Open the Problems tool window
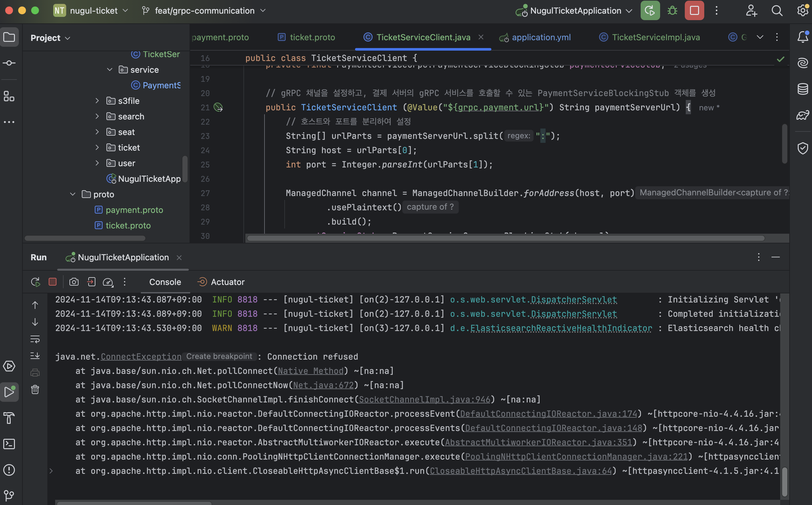The height and width of the screenshot is (505, 812). pyautogui.click(x=9, y=470)
